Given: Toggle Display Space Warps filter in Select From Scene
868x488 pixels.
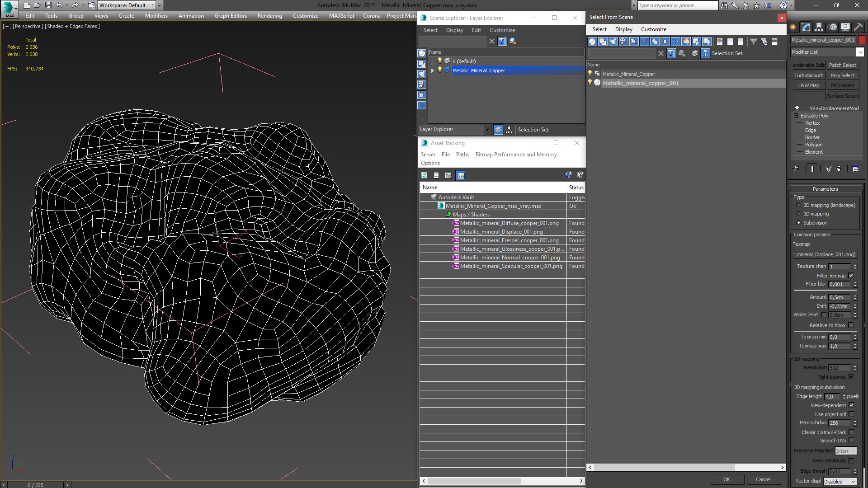Looking at the screenshot, I should [x=644, y=42].
